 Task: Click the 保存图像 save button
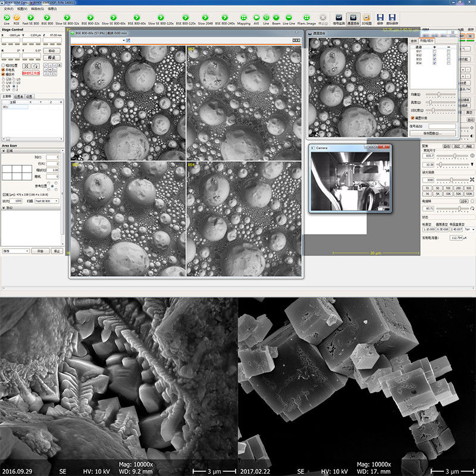click(x=434, y=132)
